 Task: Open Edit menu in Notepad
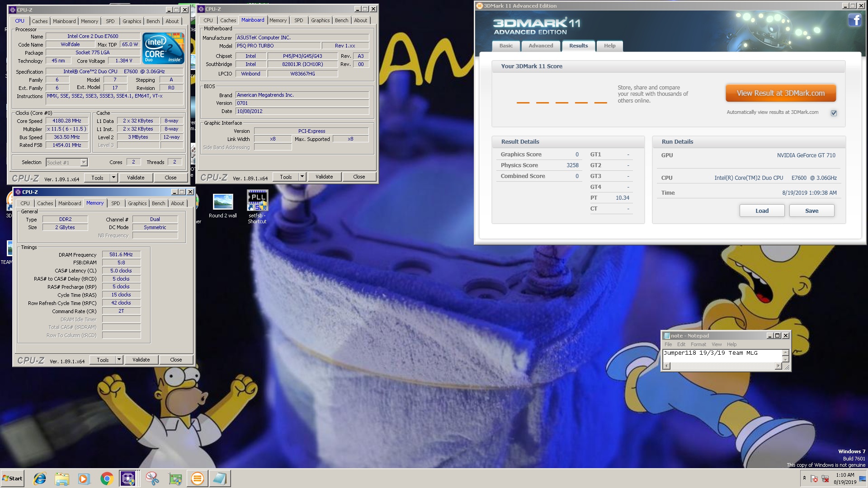tap(681, 344)
